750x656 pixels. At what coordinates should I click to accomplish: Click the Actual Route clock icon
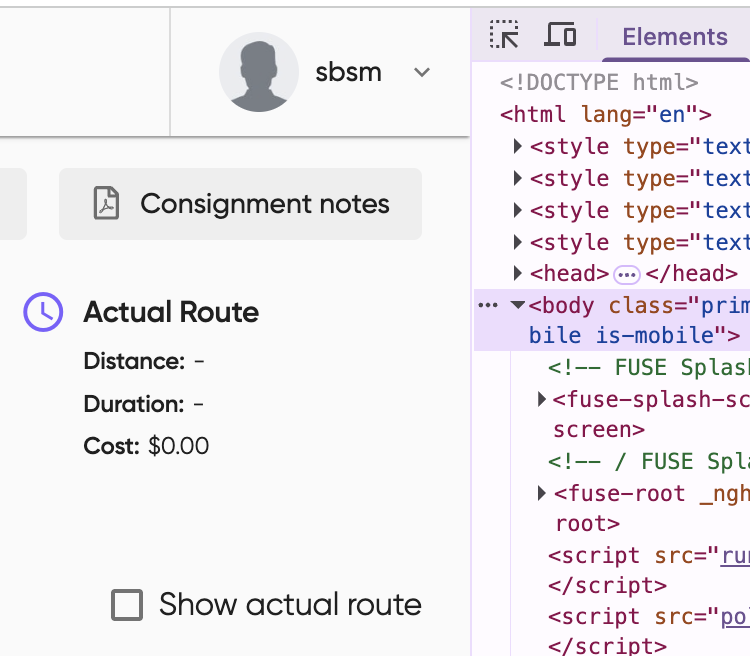point(43,312)
